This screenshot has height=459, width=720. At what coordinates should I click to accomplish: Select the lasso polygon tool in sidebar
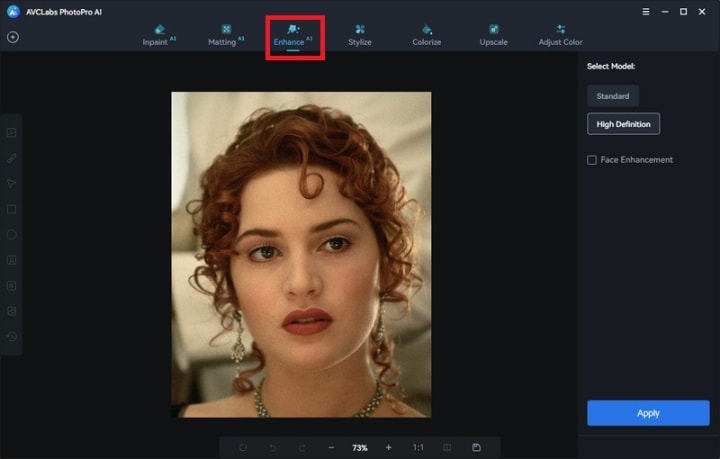coord(11,184)
